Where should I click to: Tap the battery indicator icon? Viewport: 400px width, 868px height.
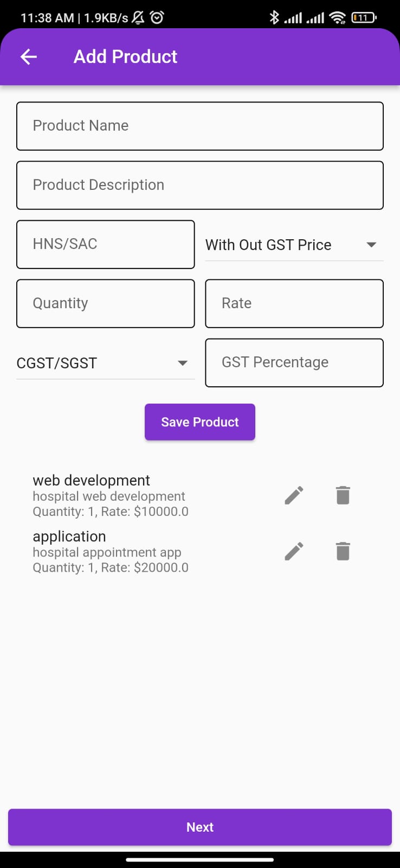point(364,17)
